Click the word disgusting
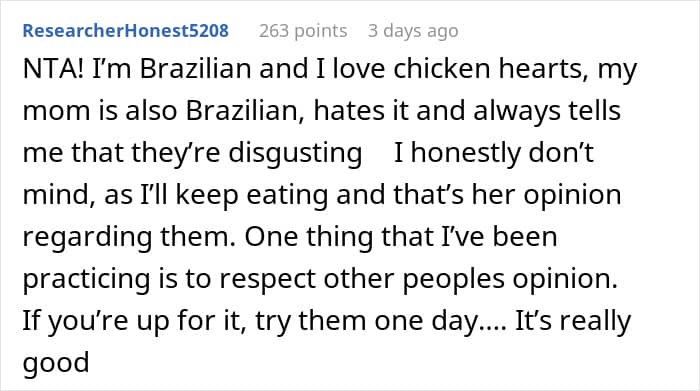Image resolution: width=700 pixels, height=391 pixels. point(295,153)
